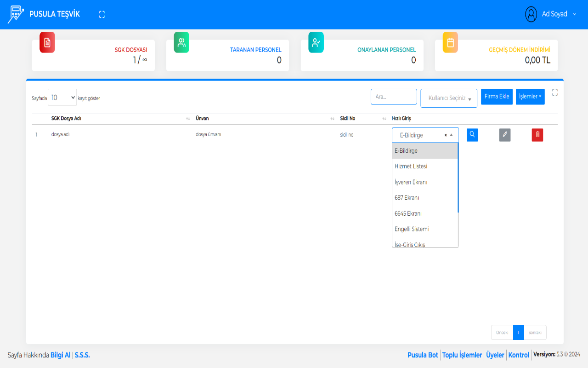Open the Kullanıcı Seçiniz dropdown
The width and height of the screenshot is (588, 368).
pos(449,98)
